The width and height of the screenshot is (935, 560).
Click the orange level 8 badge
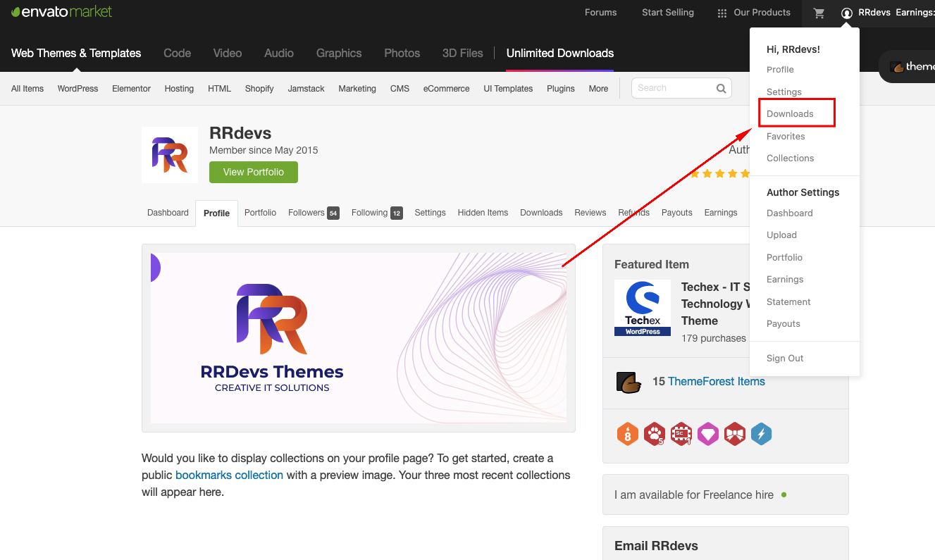pyautogui.click(x=627, y=434)
